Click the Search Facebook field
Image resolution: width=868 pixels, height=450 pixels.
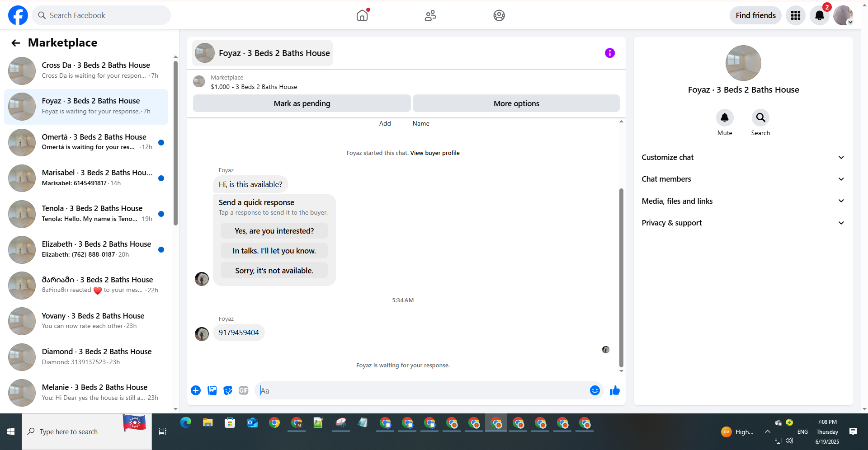tap(101, 15)
